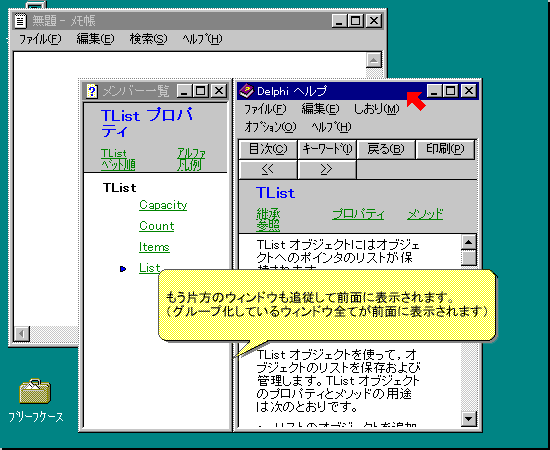The width and height of the screenshot is (550, 450).
Task: Open the 検索(S) menu in Notepad
Action: 148,39
